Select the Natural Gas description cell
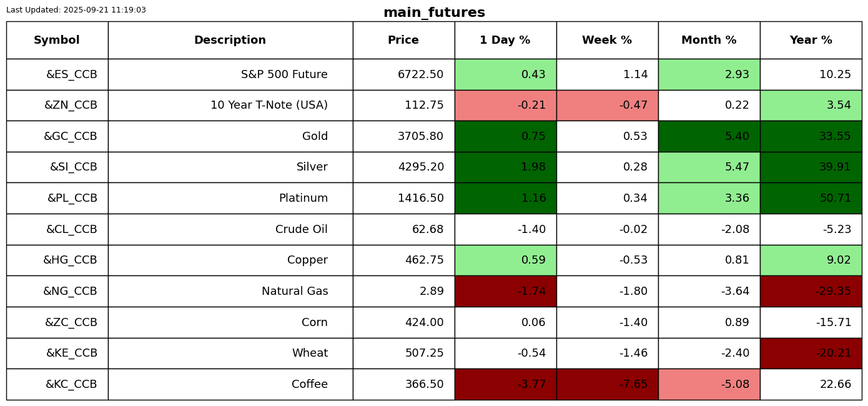Viewport: 868px width, 406px height. pos(295,292)
